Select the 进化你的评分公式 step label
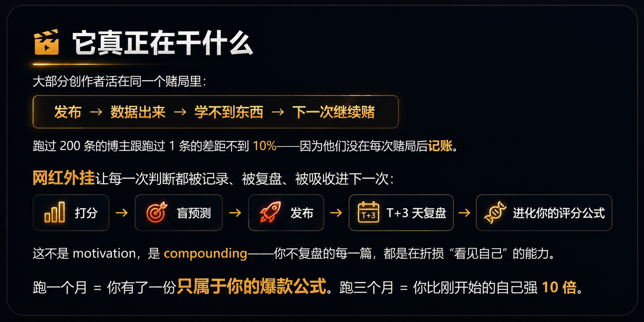The width and height of the screenshot is (644, 322). coord(559,213)
